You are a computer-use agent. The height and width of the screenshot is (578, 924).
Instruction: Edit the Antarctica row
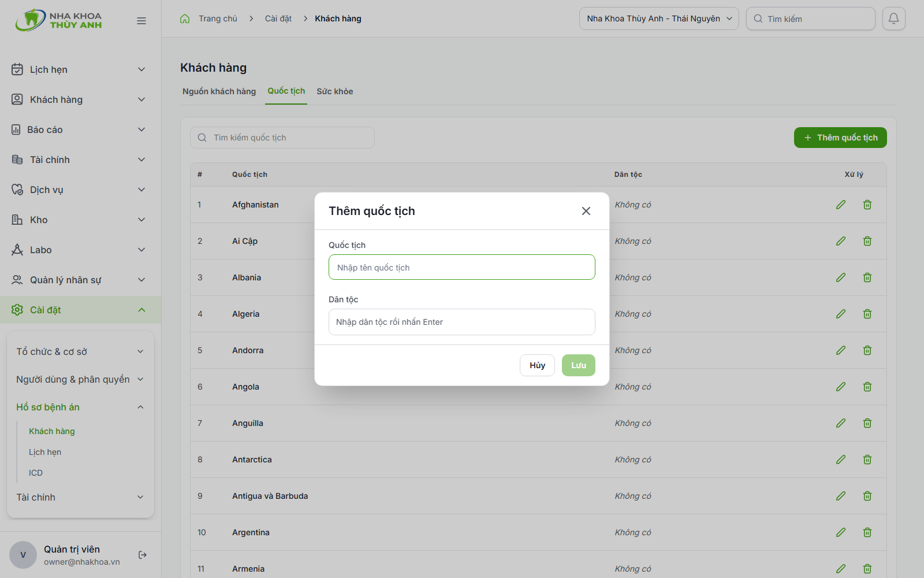(x=841, y=460)
